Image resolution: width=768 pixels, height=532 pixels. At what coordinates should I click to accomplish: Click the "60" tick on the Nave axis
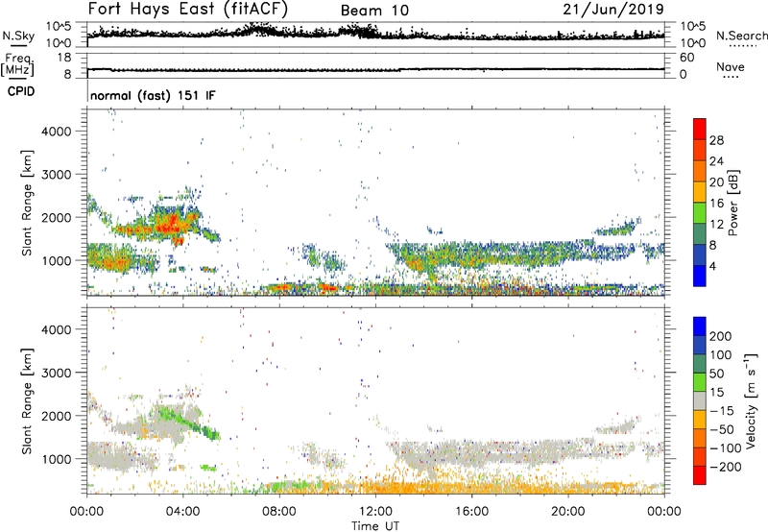click(686, 58)
